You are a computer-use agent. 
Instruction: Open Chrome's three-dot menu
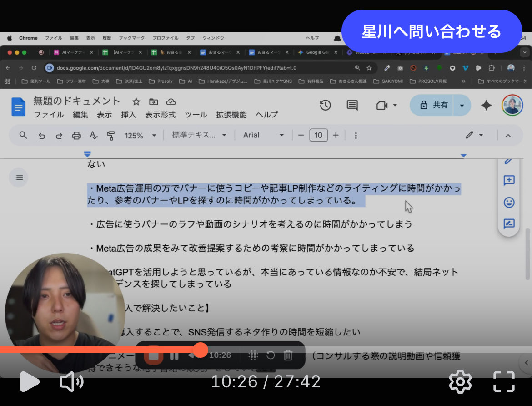click(524, 68)
